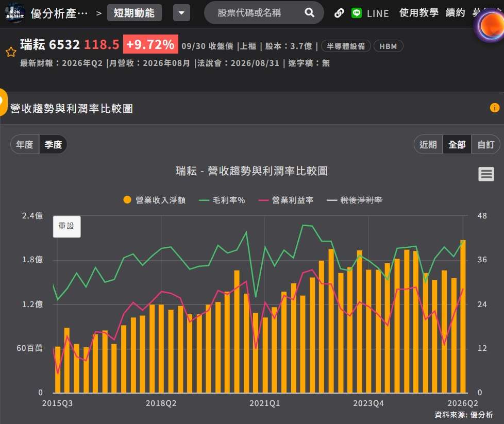Click the 重設 reset zoom button
Image resolution: width=504 pixels, height=424 pixels.
66,226
